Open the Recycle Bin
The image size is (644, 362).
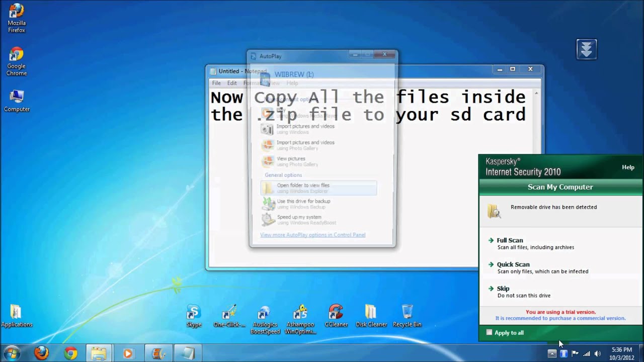407,315
